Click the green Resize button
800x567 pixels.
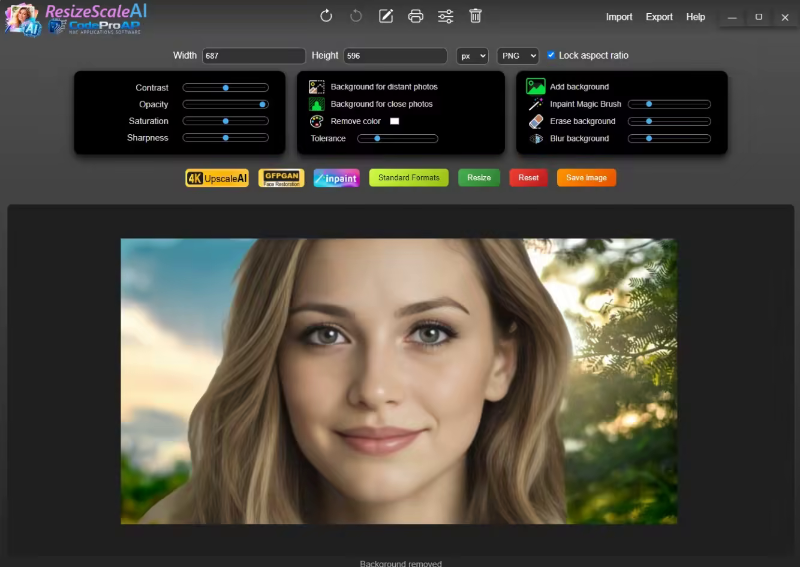[x=479, y=178]
